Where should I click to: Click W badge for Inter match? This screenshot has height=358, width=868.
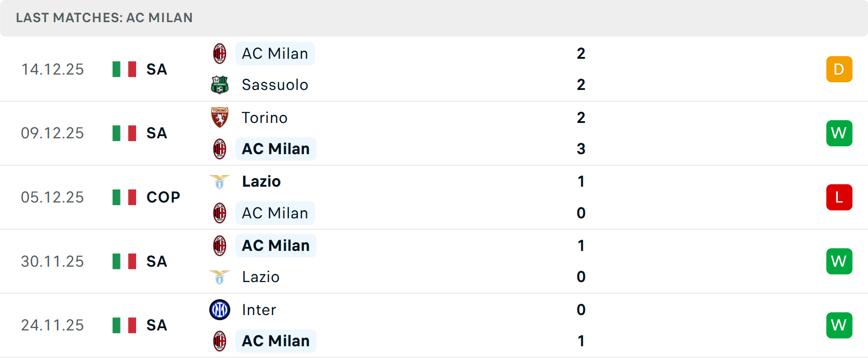coord(839,325)
